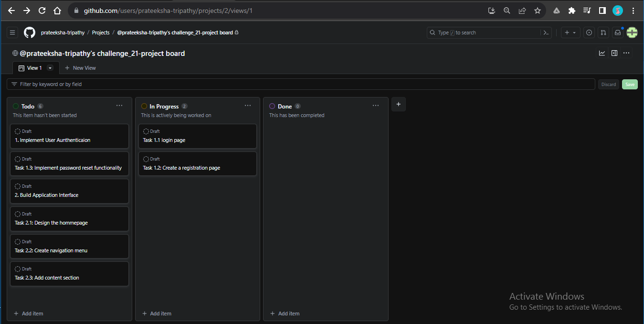Screen dimensions: 644x324
Task: Click the filter by keyword input field
Action: point(191,84)
